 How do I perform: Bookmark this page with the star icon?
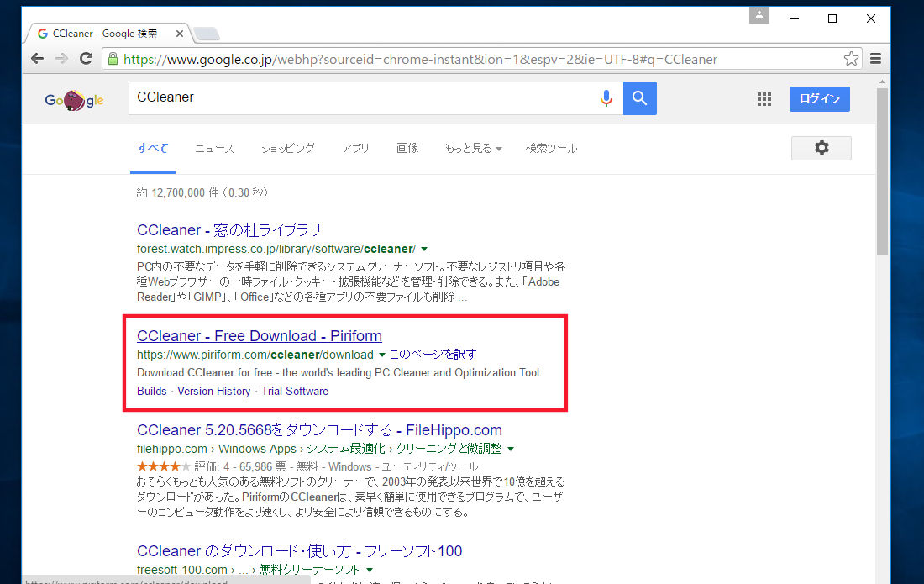851,58
